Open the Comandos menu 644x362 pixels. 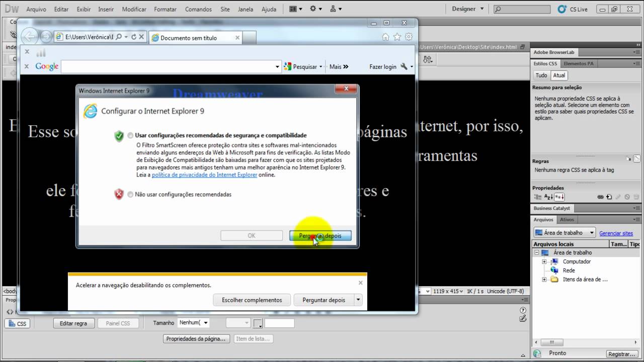tap(198, 9)
